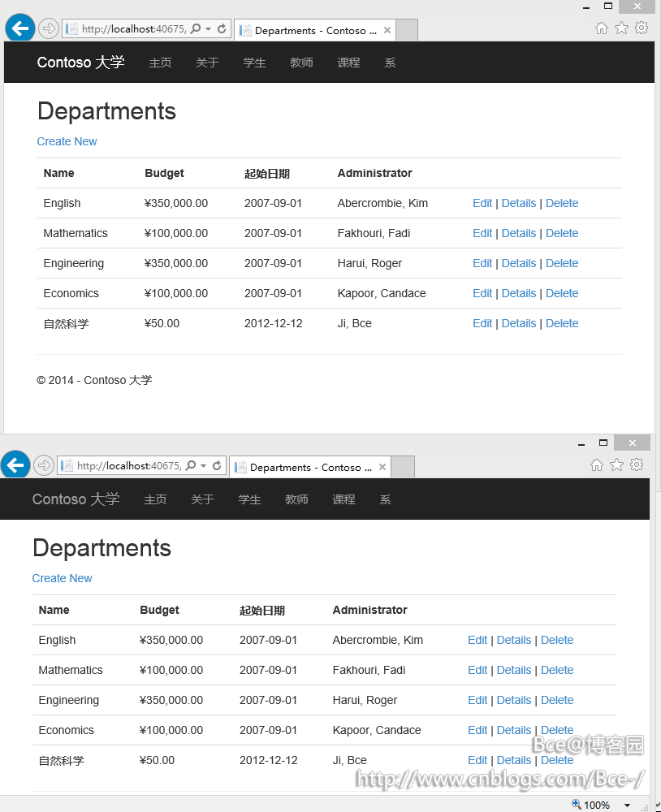
Task: Open new tab button in top window
Action: coord(407,30)
